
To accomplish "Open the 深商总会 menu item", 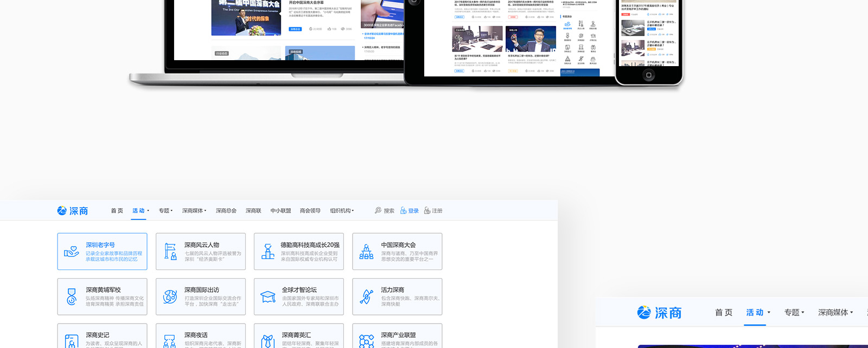I will (x=226, y=211).
